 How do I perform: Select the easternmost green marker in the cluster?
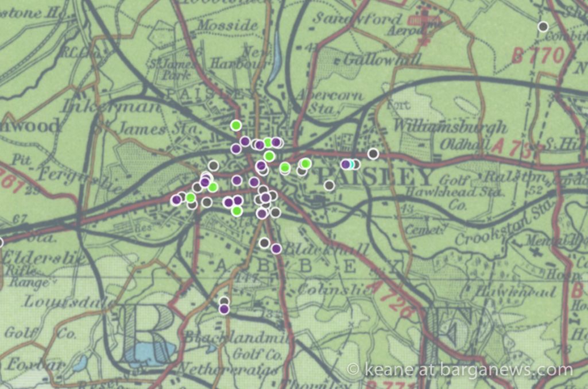pos(306,164)
